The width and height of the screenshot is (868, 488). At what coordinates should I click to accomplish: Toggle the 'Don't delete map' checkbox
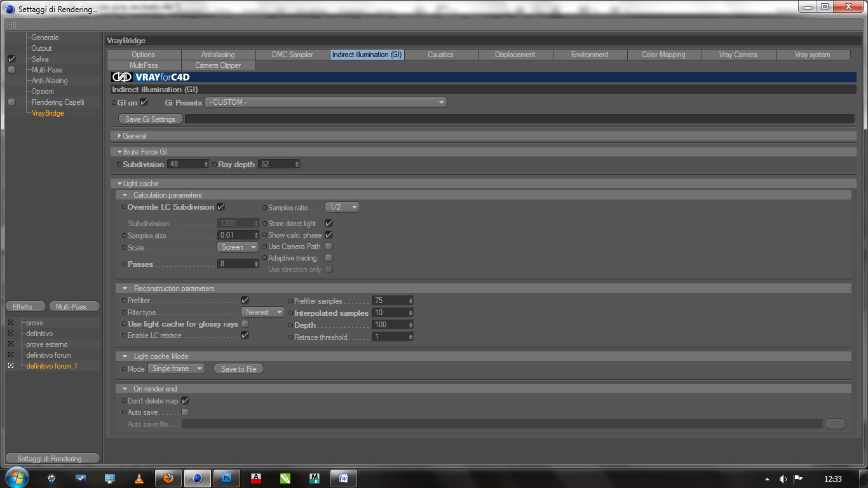[x=185, y=401]
